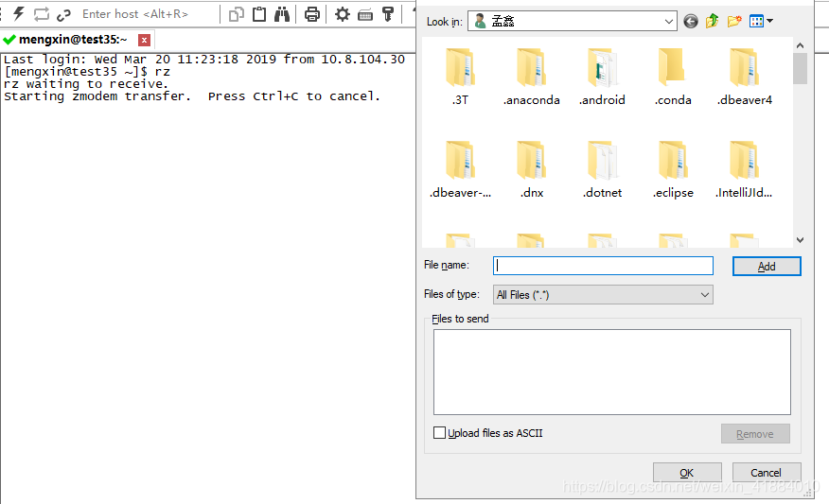Click the connected checkmark on session tab

9,40
